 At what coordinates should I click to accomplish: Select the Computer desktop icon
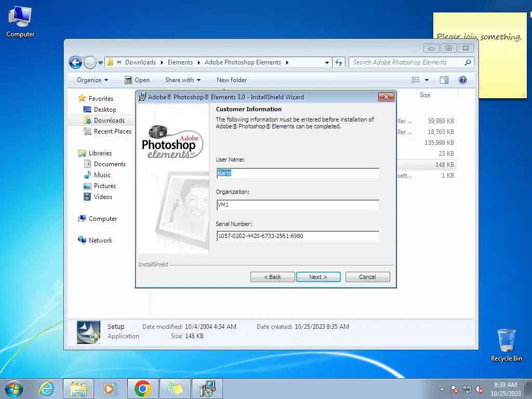20,21
